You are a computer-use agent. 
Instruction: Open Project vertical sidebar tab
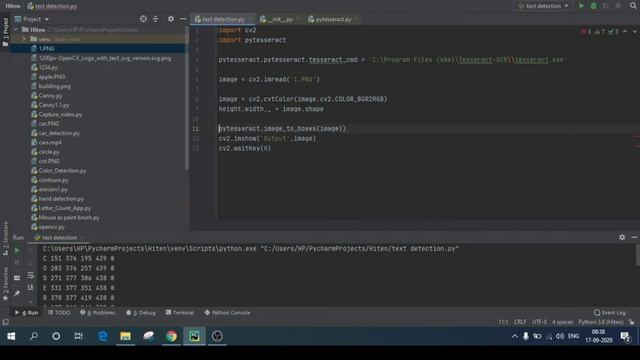click(x=5, y=32)
